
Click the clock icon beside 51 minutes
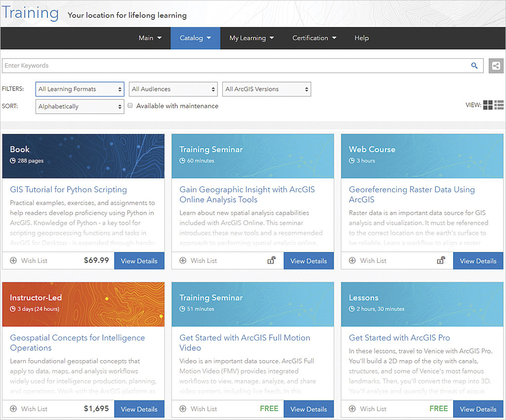182,309
